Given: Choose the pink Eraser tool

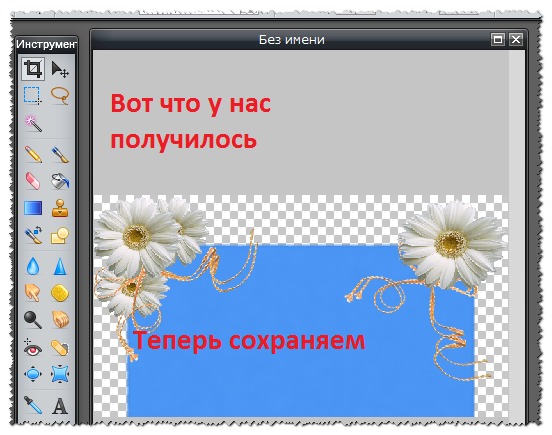Looking at the screenshot, I should (33, 181).
